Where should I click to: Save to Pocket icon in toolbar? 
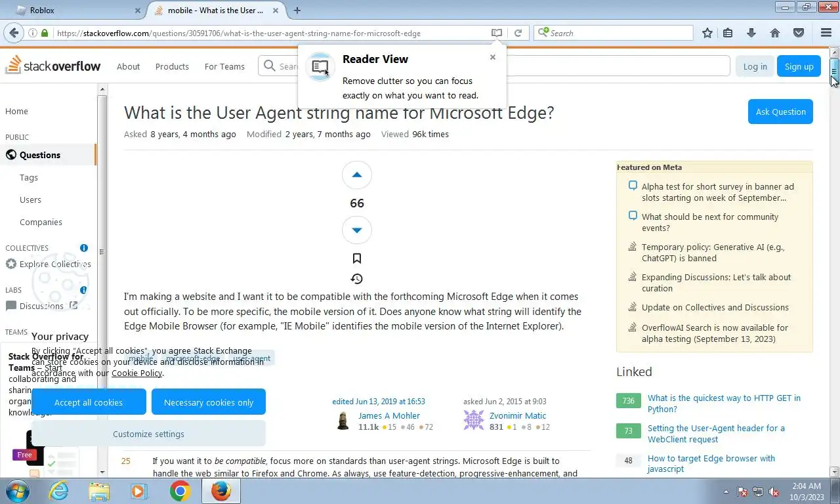799,33
